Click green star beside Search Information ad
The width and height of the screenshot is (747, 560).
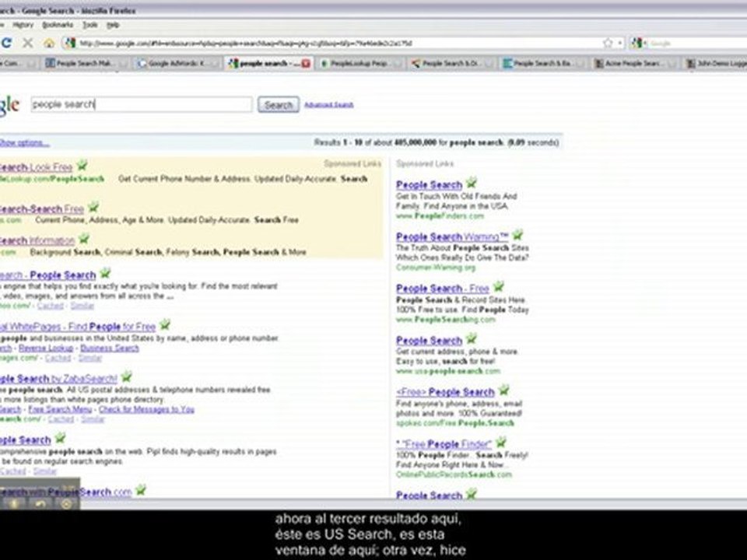84,238
